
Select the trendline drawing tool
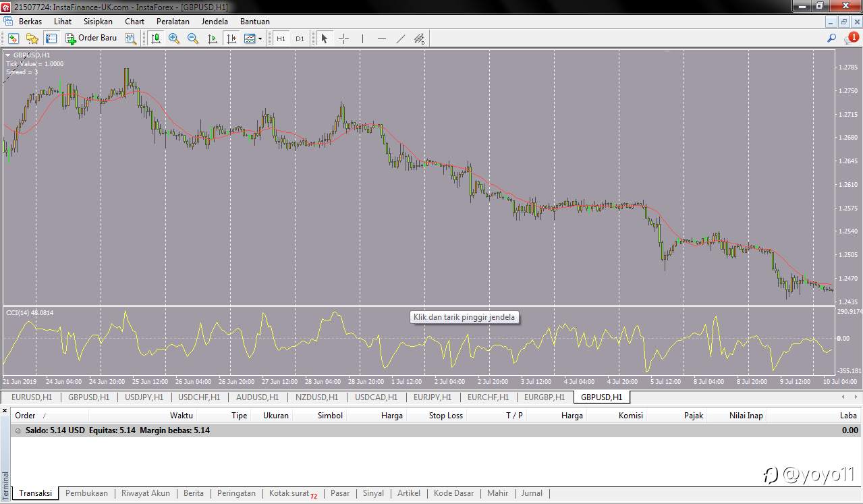pos(400,38)
